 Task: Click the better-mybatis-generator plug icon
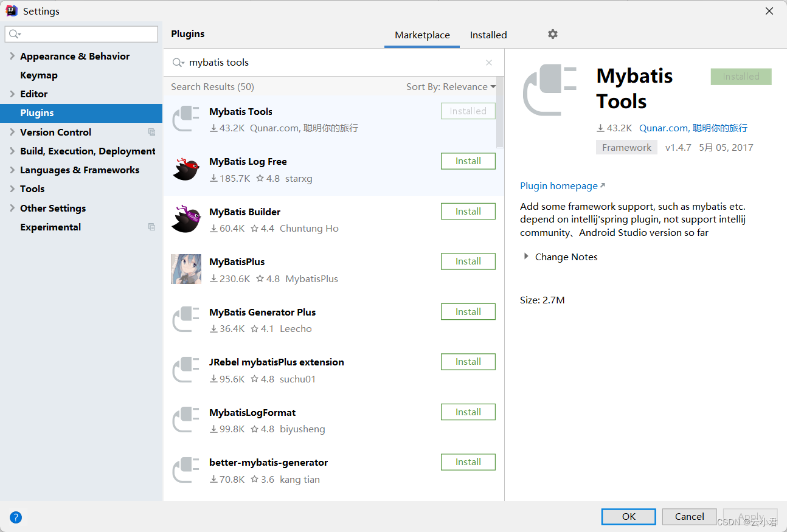186,470
